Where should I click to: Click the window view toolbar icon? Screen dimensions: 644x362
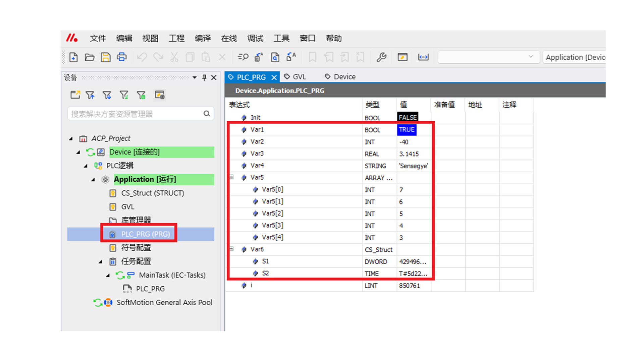point(402,57)
